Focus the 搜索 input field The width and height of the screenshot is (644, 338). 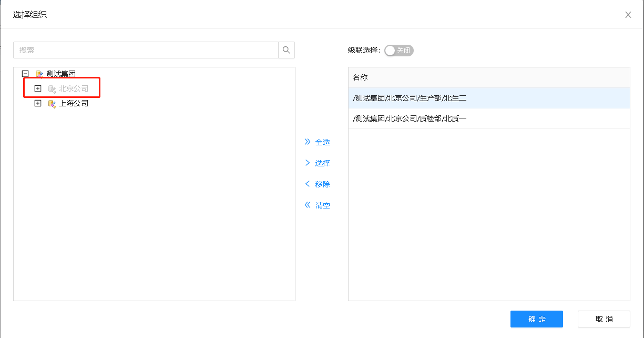click(146, 50)
